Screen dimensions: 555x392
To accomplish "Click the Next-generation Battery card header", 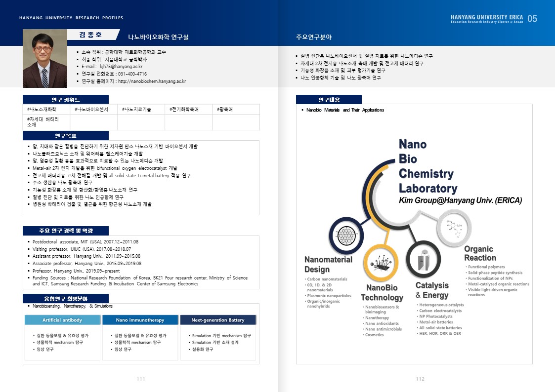I will click(x=218, y=320).
